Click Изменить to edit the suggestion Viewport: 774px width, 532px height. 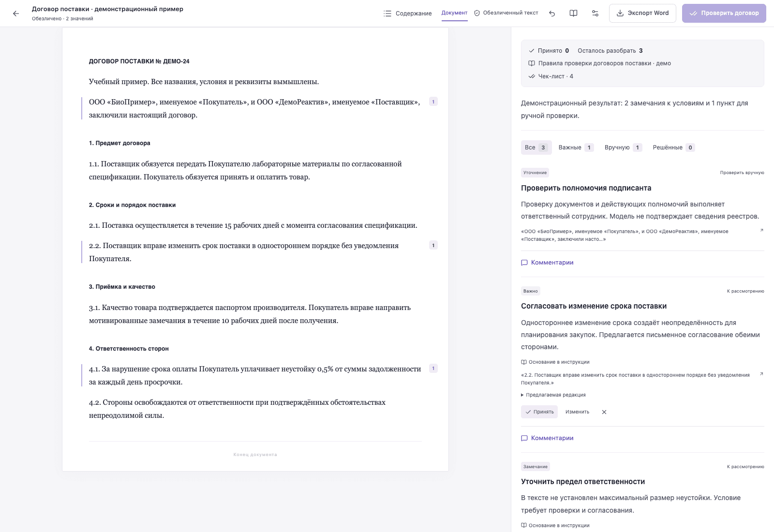click(x=577, y=412)
